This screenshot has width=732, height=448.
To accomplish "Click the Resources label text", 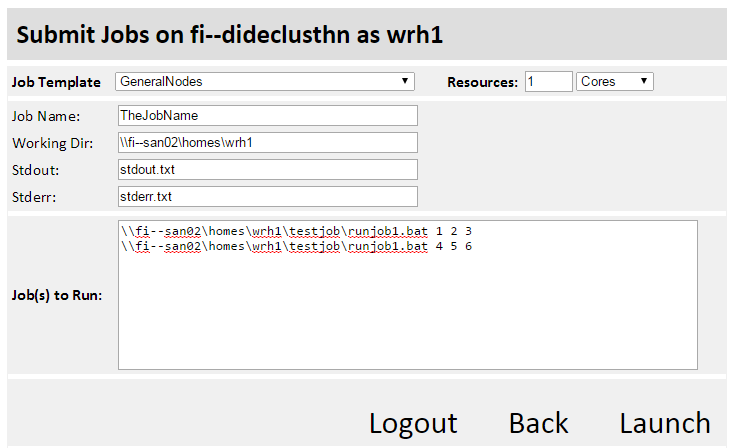I will (x=482, y=82).
